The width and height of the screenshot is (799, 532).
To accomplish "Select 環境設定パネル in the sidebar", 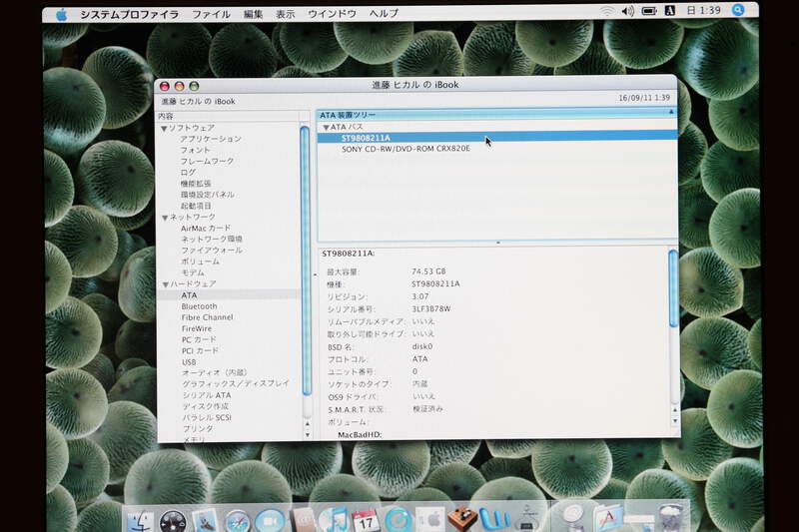I will pos(208,195).
